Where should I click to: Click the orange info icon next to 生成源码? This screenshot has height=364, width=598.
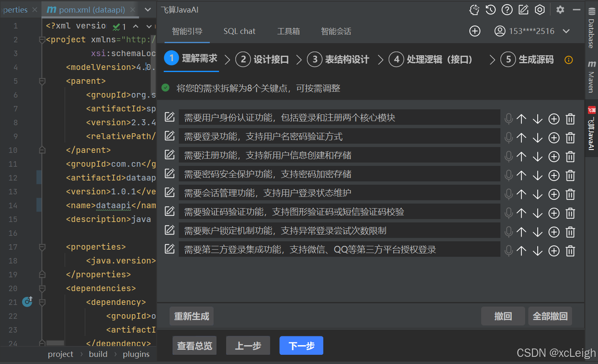tap(569, 60)
